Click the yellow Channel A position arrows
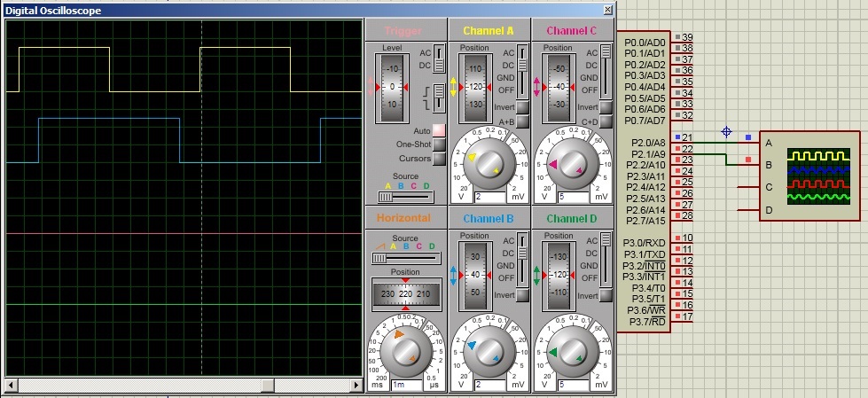This screenshot has height=398, width=868. coord(453,88)
